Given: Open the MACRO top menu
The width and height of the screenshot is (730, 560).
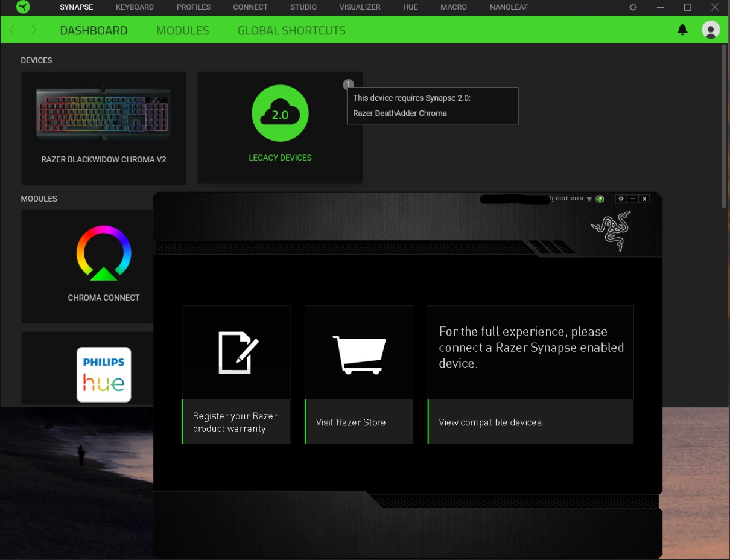Looking at the screenshot, I should (x=454, y=7).
